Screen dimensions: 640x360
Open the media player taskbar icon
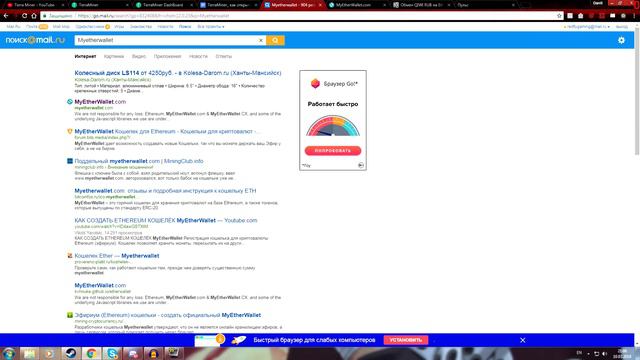pyautogui.click(x=49, y=353)
